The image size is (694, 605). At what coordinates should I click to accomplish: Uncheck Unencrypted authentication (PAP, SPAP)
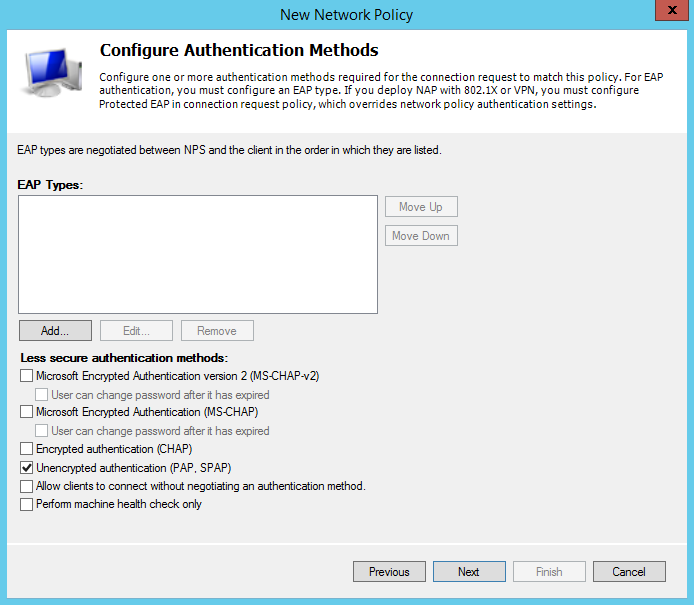[x=26, y=467]
